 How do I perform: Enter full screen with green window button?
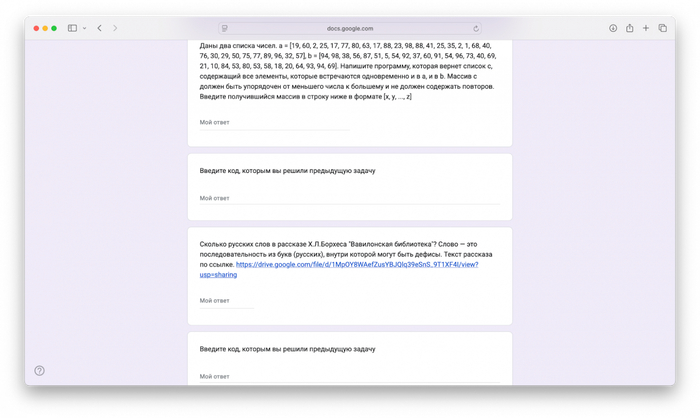(54, 28)
